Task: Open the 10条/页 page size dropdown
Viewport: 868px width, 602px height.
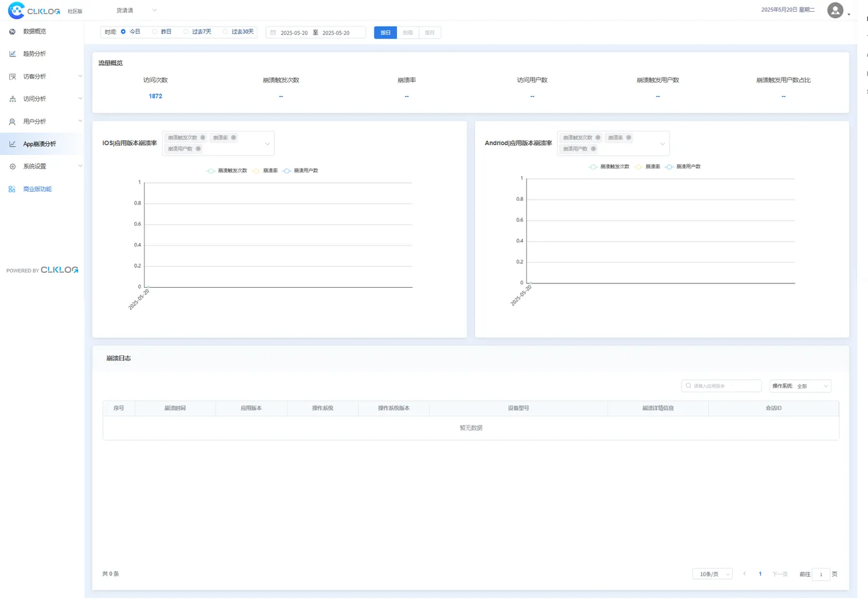Action: 712,574
